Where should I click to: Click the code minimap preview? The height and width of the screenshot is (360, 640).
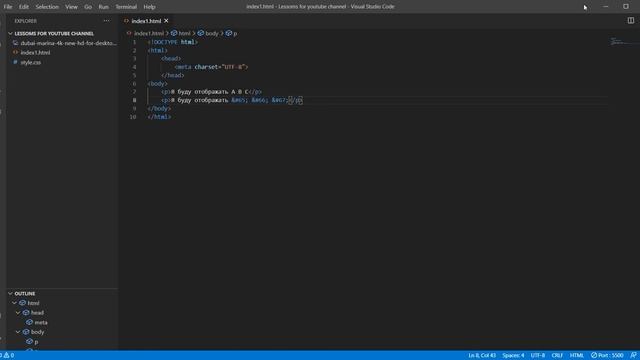[617, 41]
